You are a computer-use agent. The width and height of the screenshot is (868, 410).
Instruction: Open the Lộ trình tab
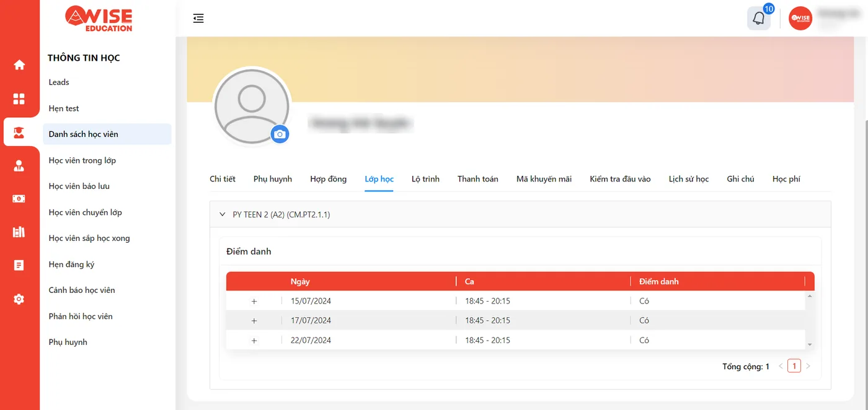(x=425, y=179)
